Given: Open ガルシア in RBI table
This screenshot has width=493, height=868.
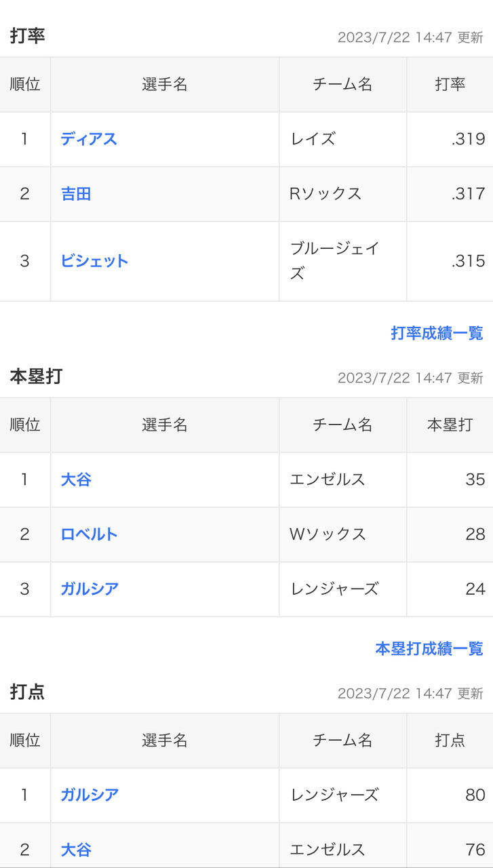Looking at the screenshot, I should [90, 795].
